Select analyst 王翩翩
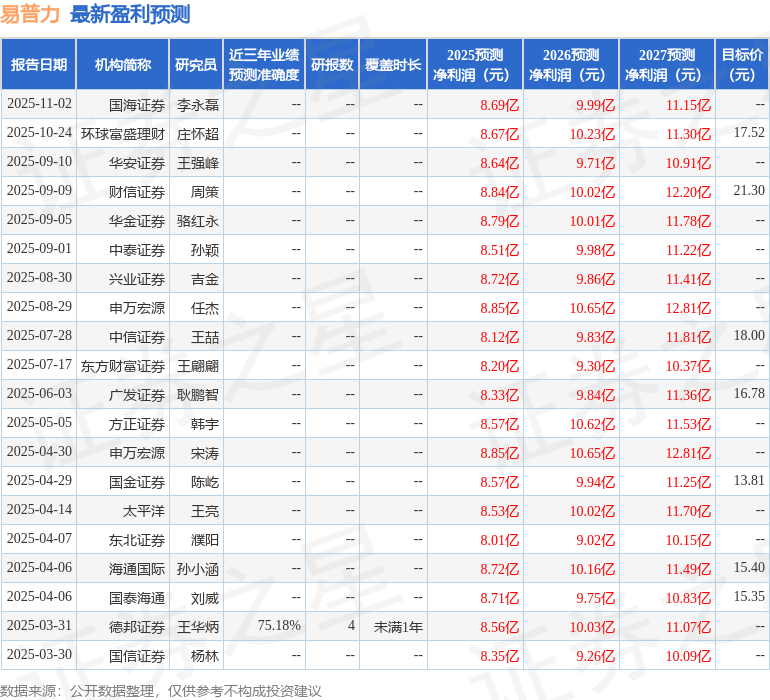 point(198,366)
